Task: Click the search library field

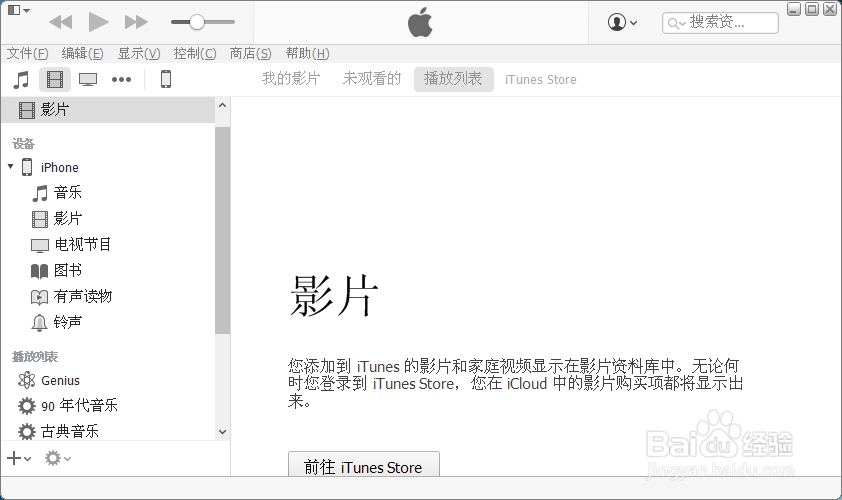Action: (720, 23)
